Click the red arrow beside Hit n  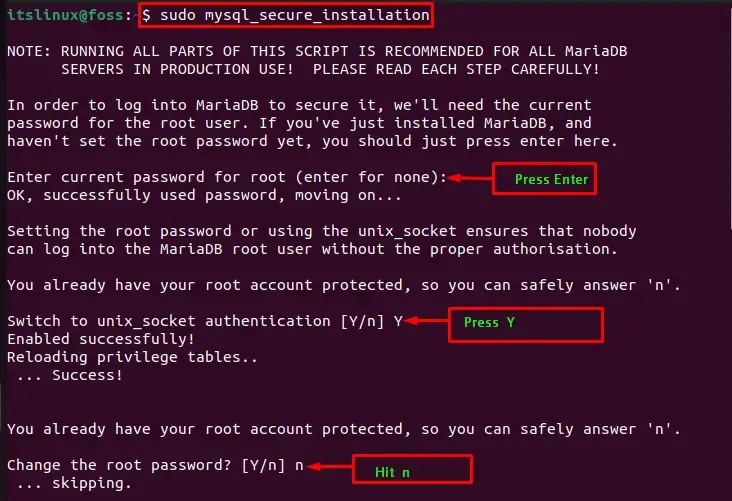pyautogui.click(x=328, y=467)
